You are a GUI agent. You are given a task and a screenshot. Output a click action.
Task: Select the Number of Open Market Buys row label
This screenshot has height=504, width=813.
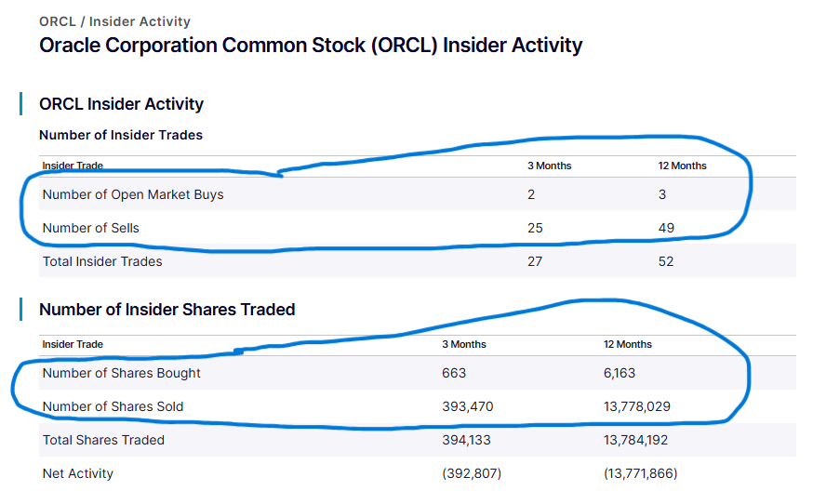pyautogui.click(x=133, y=194)
